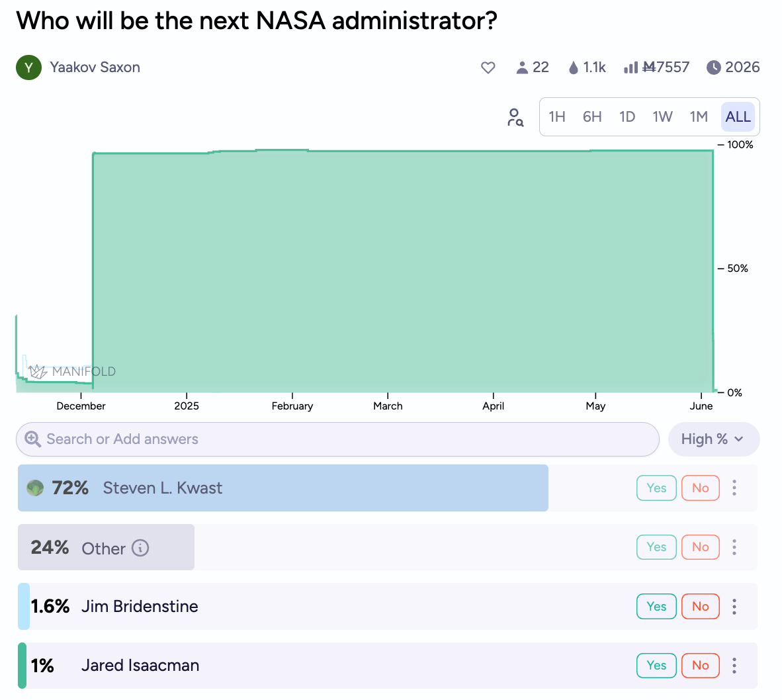Bet No on Jim Bridenstine

coord(700,606)
